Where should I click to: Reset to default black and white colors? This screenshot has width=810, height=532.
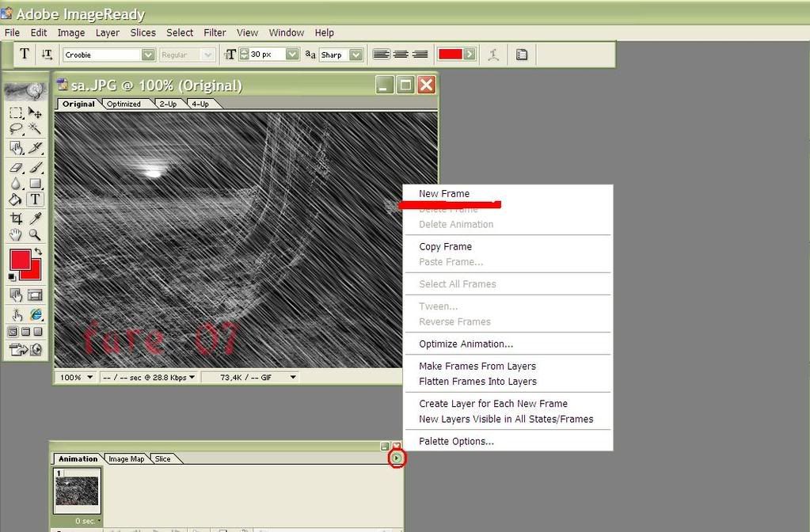12,277
